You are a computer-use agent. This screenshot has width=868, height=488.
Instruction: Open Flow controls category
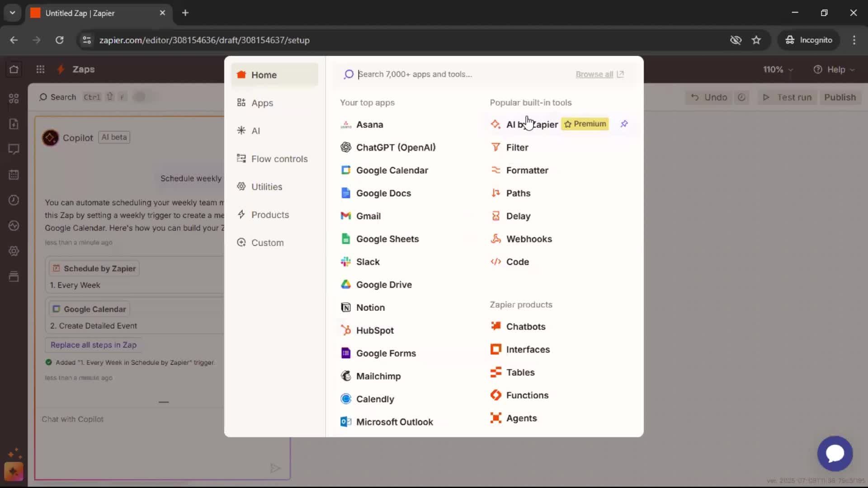tap(274, 159)
